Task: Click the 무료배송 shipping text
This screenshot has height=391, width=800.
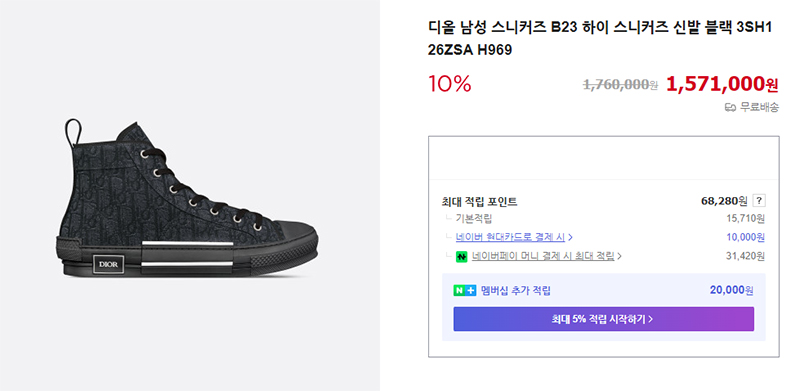Action: click(759, 108)
